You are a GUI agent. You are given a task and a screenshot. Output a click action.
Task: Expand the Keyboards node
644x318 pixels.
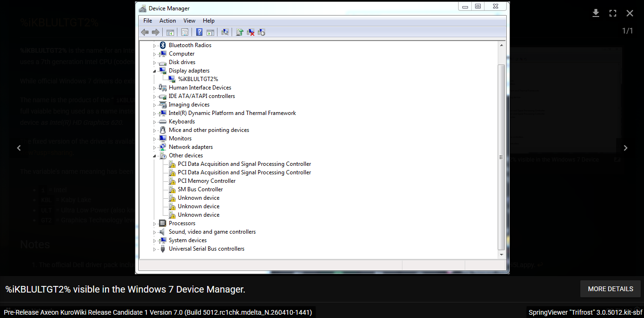154,122
